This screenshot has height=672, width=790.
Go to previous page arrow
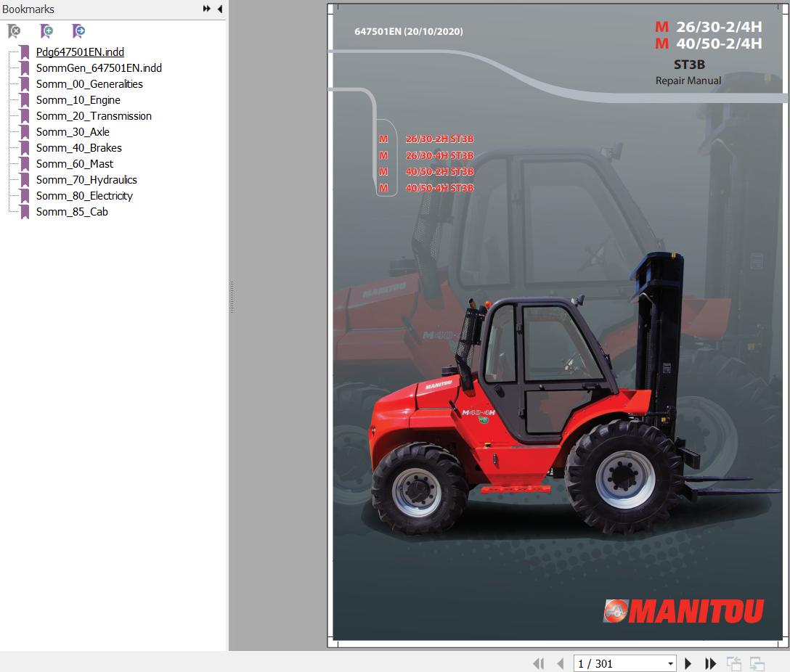coord(561,663)
